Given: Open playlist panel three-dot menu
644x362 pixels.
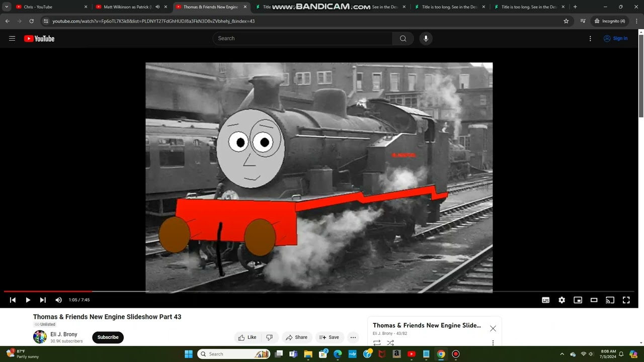Looking at the screenshot, I should pyautogui.click(x=493, y=343).
